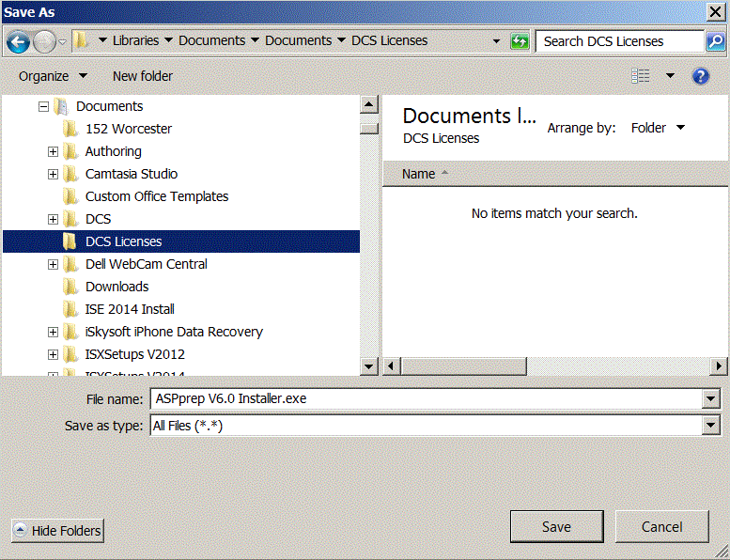Click the folder tree scroll-up arrow
Image resolution: width=730 pixels, height=560 pixels.
368,104
